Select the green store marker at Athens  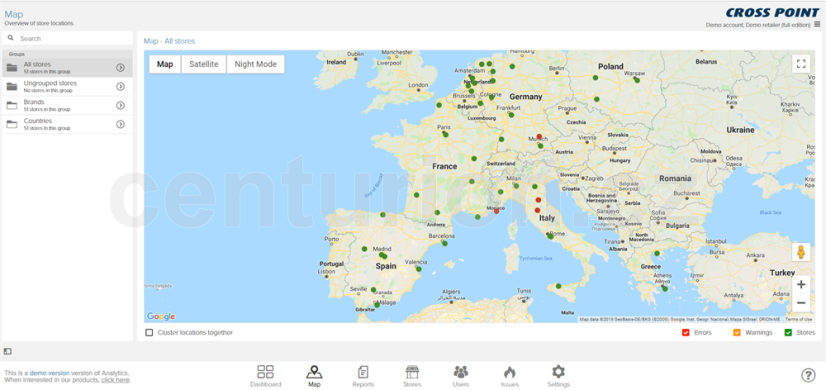point(665,288)
